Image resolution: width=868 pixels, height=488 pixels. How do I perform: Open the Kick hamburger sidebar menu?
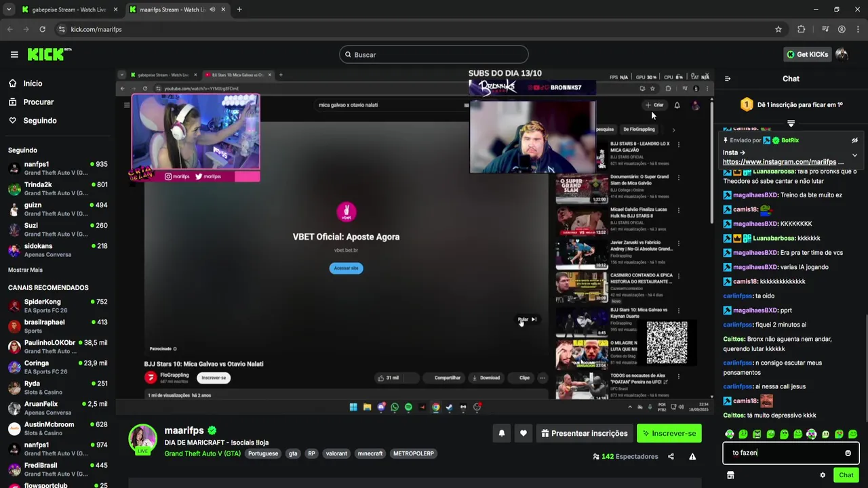click(x=14, y=54)
